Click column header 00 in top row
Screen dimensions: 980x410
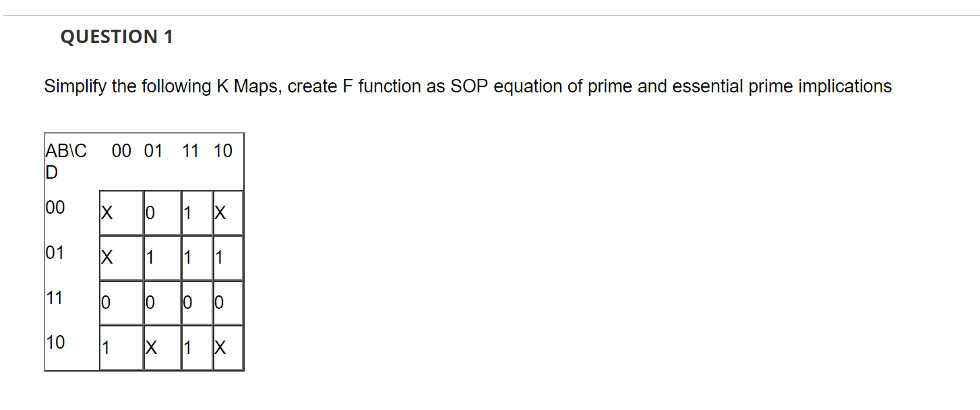(x=122, y=151)
